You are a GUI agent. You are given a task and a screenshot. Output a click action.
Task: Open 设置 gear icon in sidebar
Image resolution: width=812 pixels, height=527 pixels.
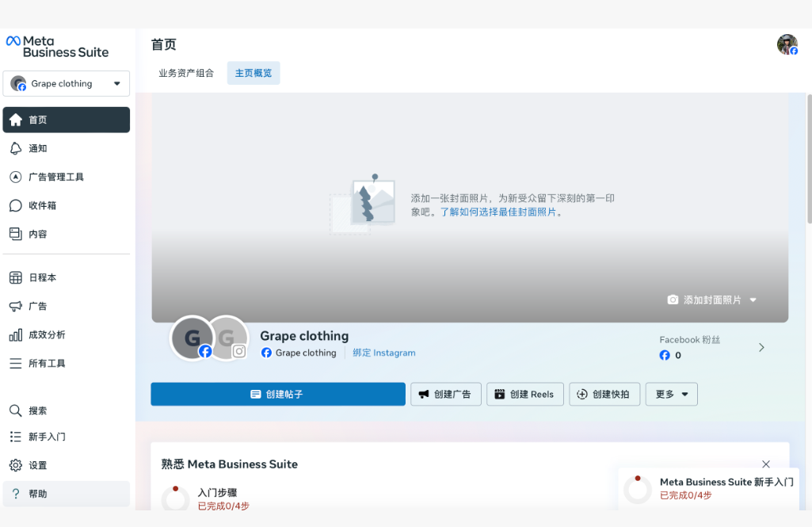coord(15,466)
